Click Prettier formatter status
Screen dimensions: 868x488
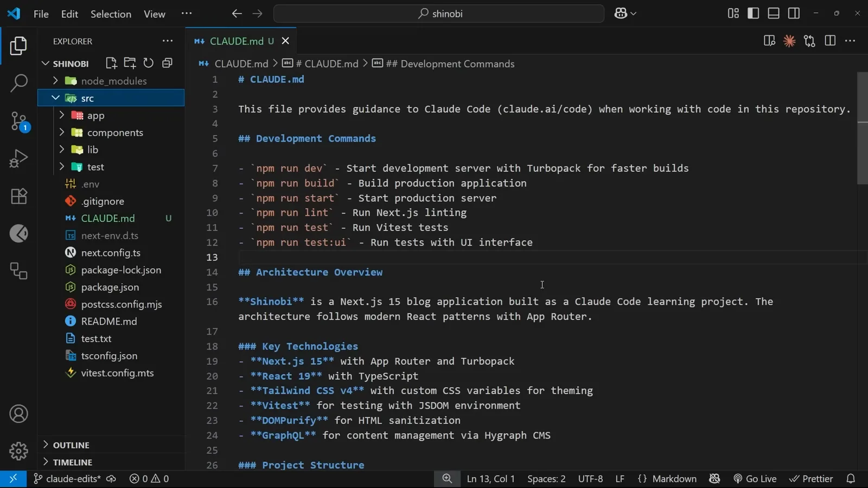click(810, 479)
